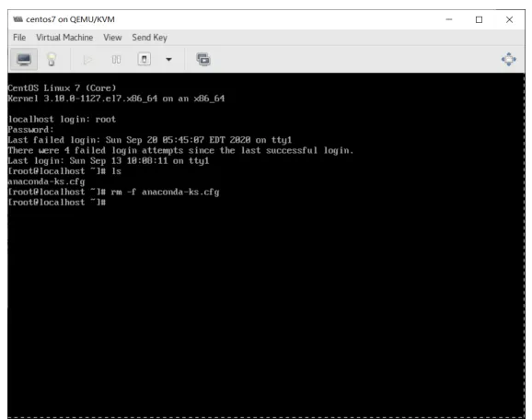
Task: Maximize the centos7 VM window
Action: [x=479, y=19]
